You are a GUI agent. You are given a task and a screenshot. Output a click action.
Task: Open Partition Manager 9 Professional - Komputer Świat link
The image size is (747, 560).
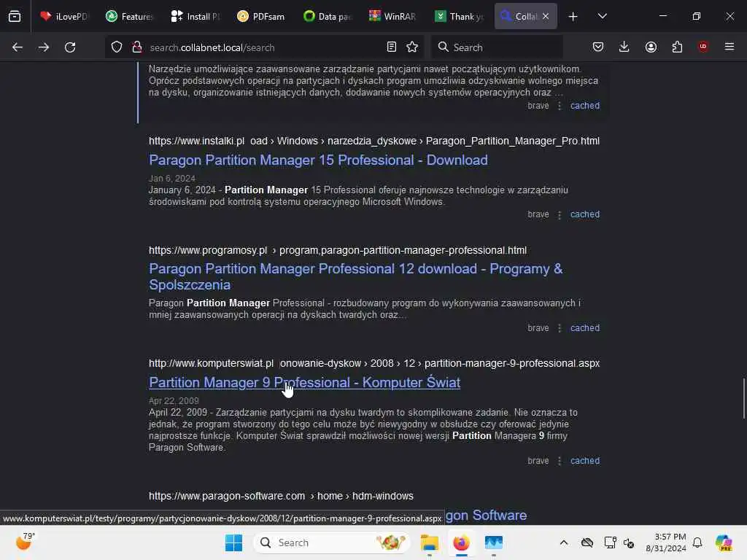pos(304,382)
